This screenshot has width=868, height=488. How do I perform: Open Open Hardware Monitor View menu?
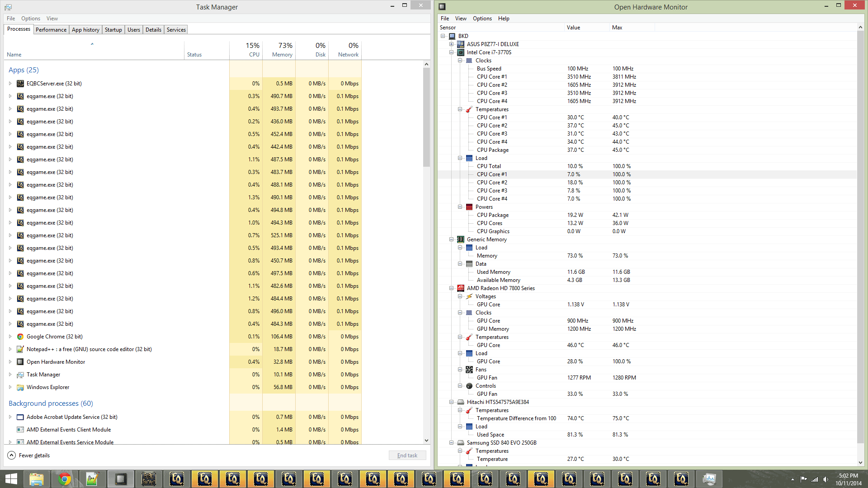pos(461,19)
